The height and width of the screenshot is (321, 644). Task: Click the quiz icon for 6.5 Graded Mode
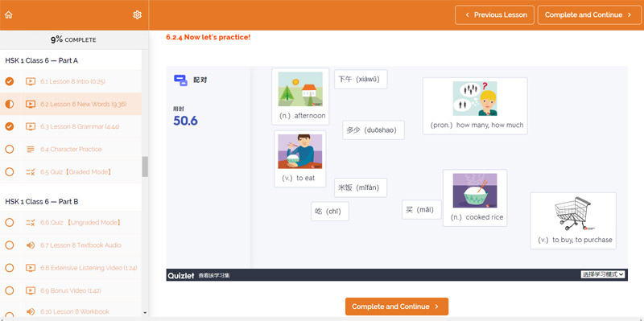[x=31, y=172]
